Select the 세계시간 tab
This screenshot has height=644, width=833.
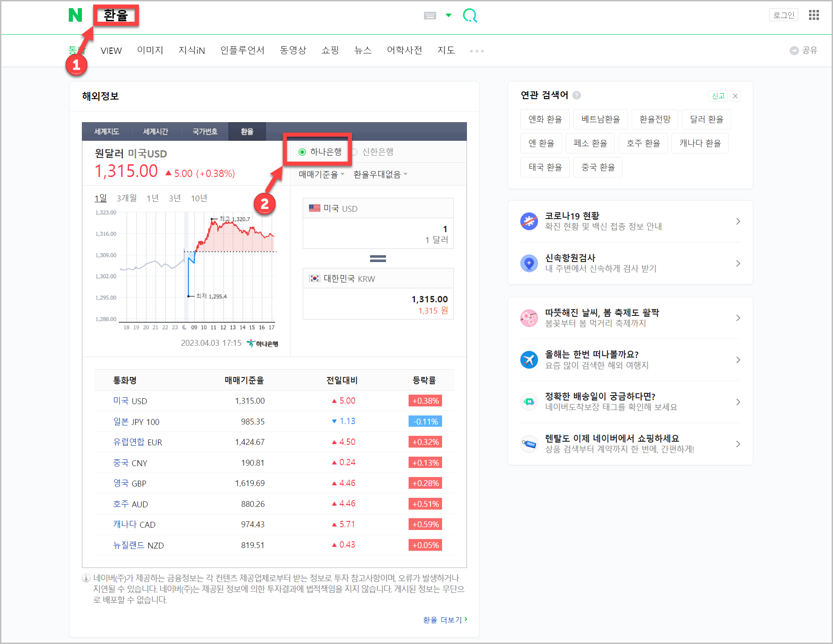(x=156, y=132)
